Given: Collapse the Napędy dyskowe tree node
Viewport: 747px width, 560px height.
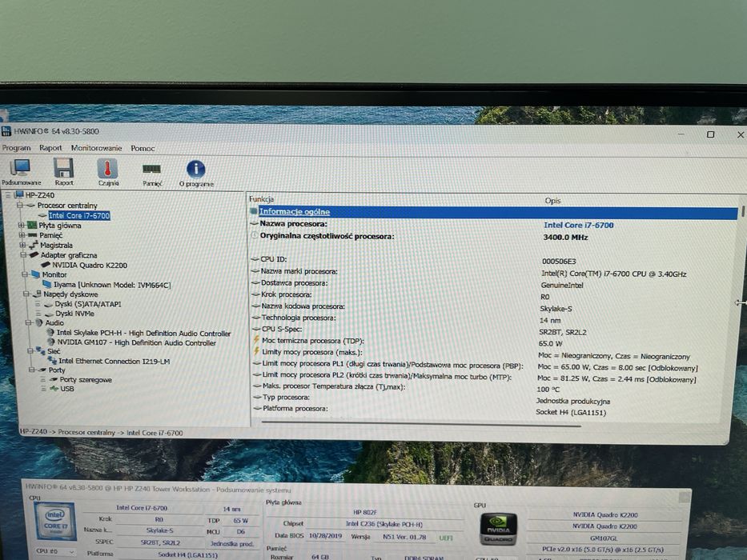Looking at the screenshot, I should click(x=26, y=294).
